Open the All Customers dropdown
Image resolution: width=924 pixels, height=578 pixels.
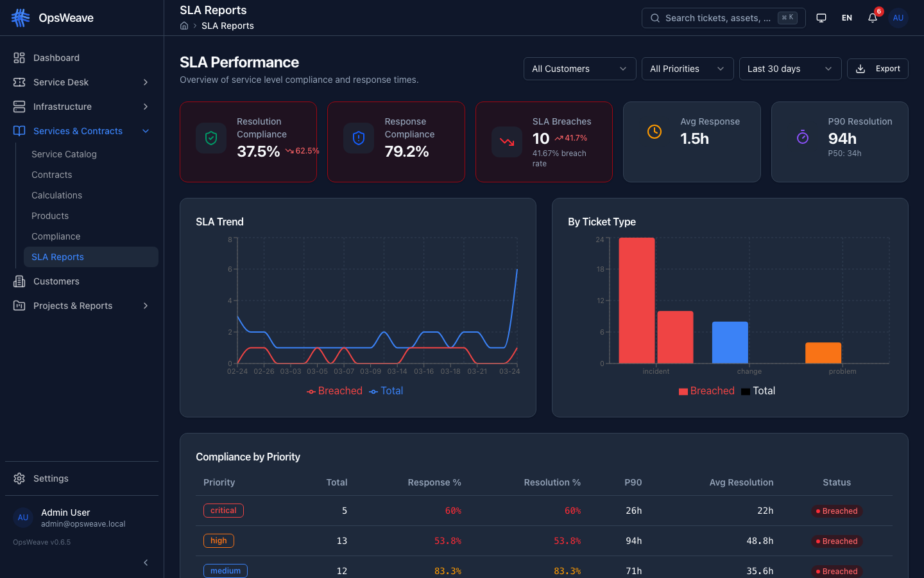[579, 69]
